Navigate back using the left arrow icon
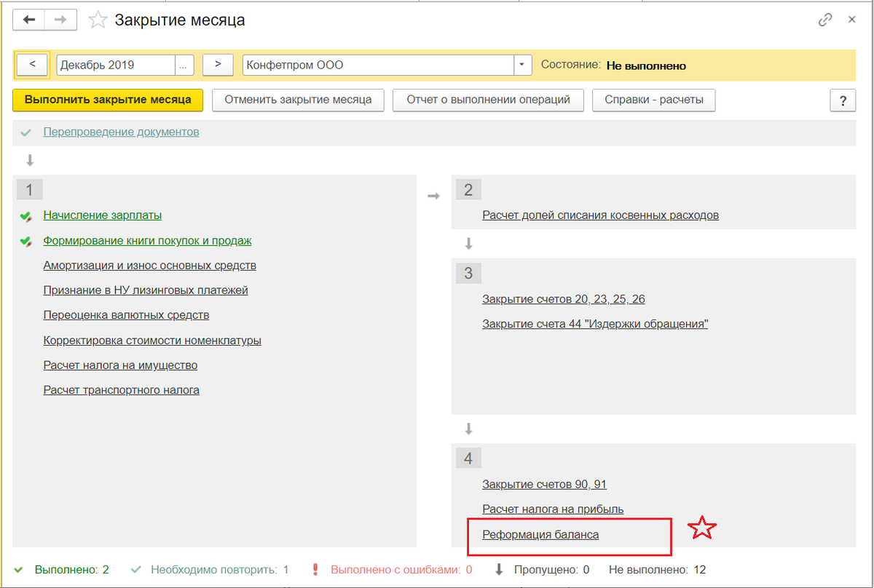This screenshot has height=588, width=874. [x=29, y=20]
